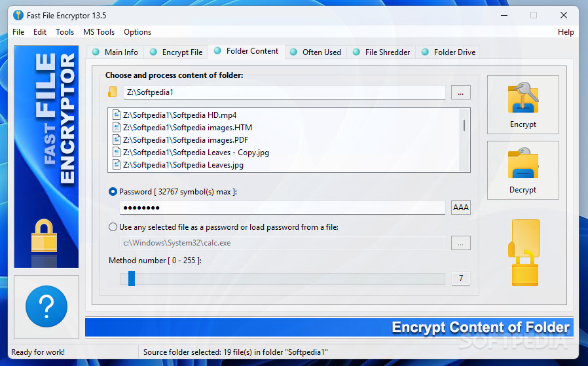The image size is (588, 366).
Task: Click the method number value box showing 7
Action: click(x=460, y=278)
